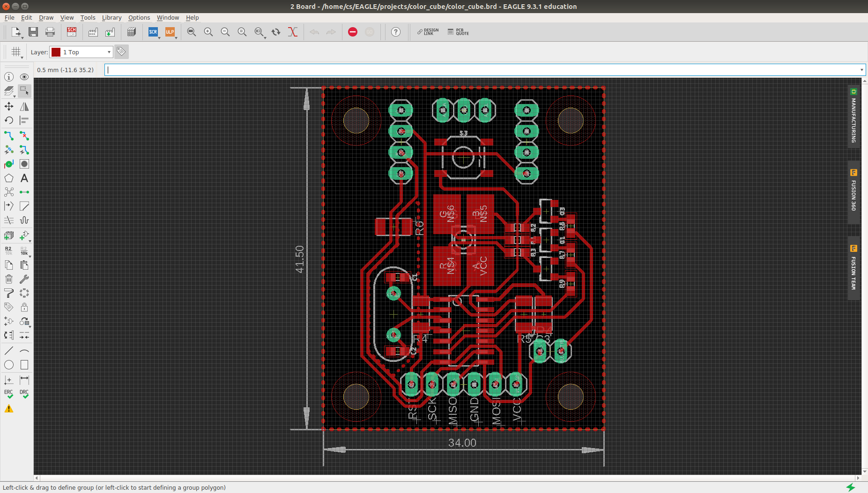Open the grid settings dropdown
The image size is (868, 493).
pyautogui.click(x=17, y=52)
